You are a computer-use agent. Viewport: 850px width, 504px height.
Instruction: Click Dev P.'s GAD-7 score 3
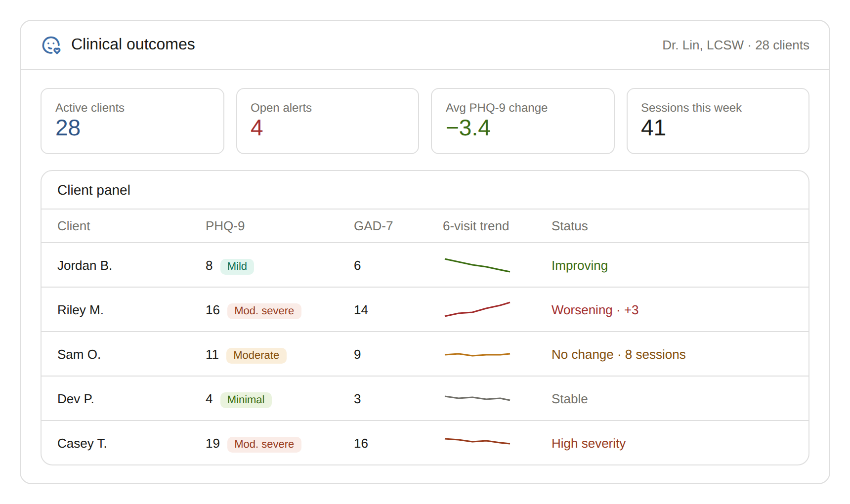pos(357,399)
